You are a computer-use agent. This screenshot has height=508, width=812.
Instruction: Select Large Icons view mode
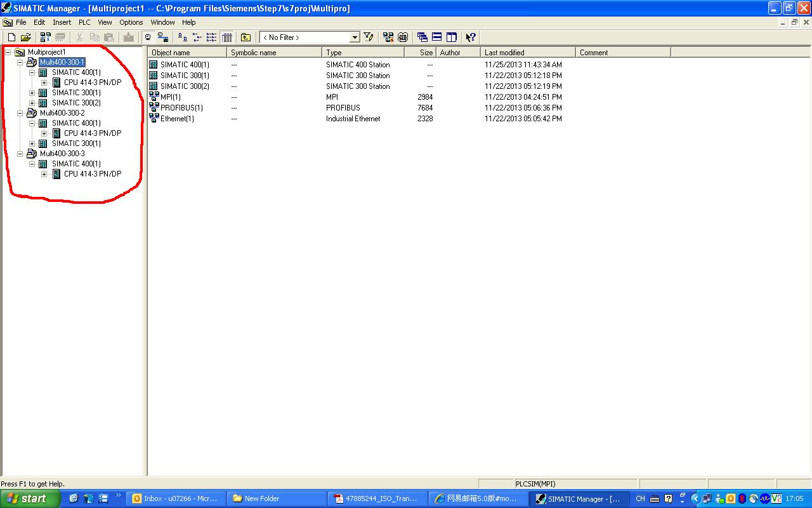[183, 37]
